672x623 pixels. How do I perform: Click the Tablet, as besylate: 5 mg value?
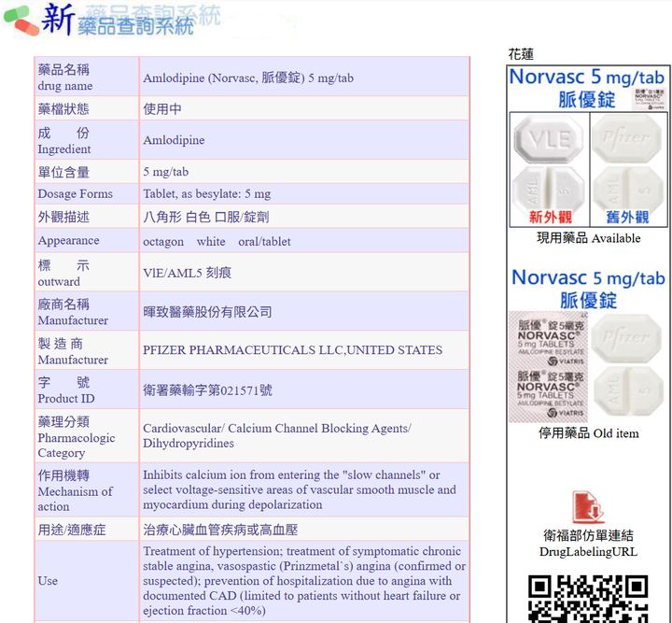[x=206, y=193]
